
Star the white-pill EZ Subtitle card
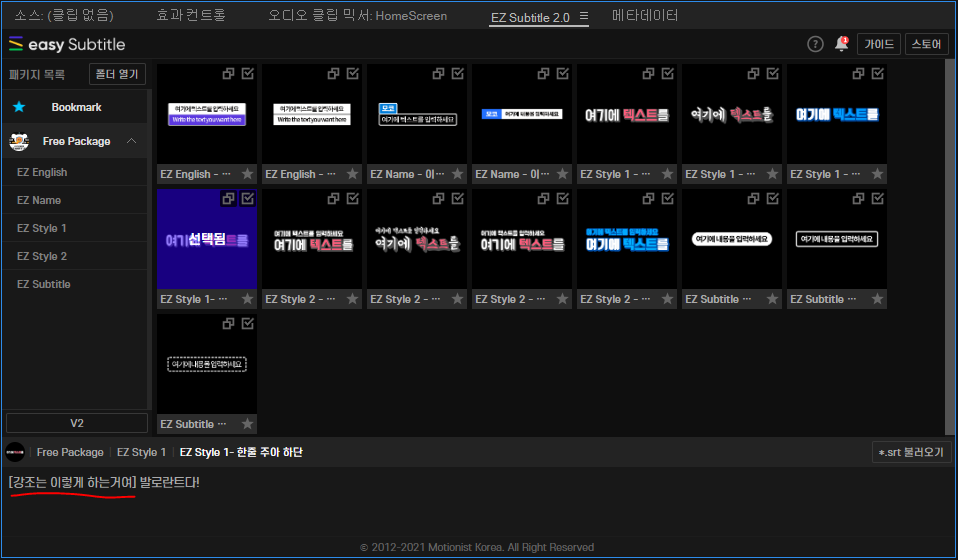[x=773, y=299]
